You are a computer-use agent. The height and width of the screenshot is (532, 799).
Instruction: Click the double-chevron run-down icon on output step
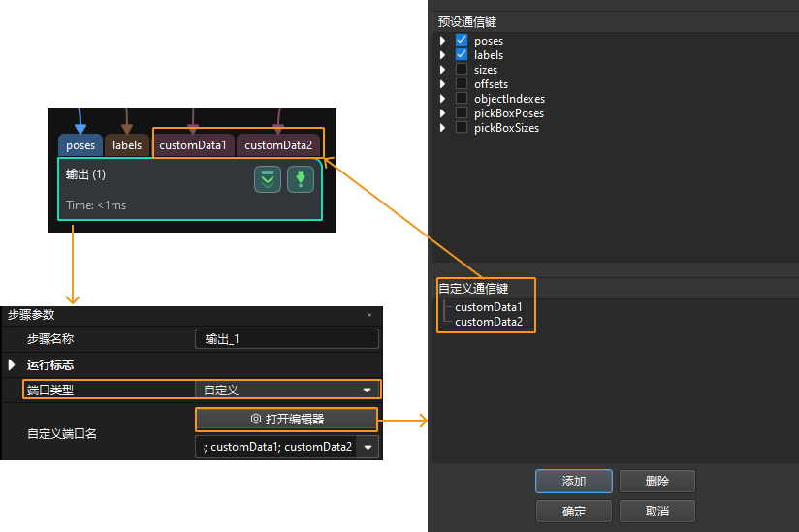(x=268, y=179)
